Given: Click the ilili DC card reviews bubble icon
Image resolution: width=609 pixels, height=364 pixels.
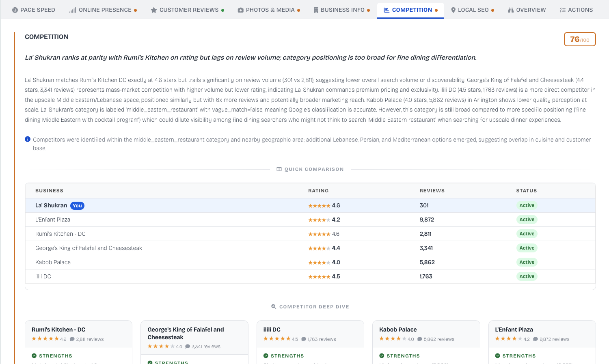Looking at the screenshot, I should coord(304,339).
